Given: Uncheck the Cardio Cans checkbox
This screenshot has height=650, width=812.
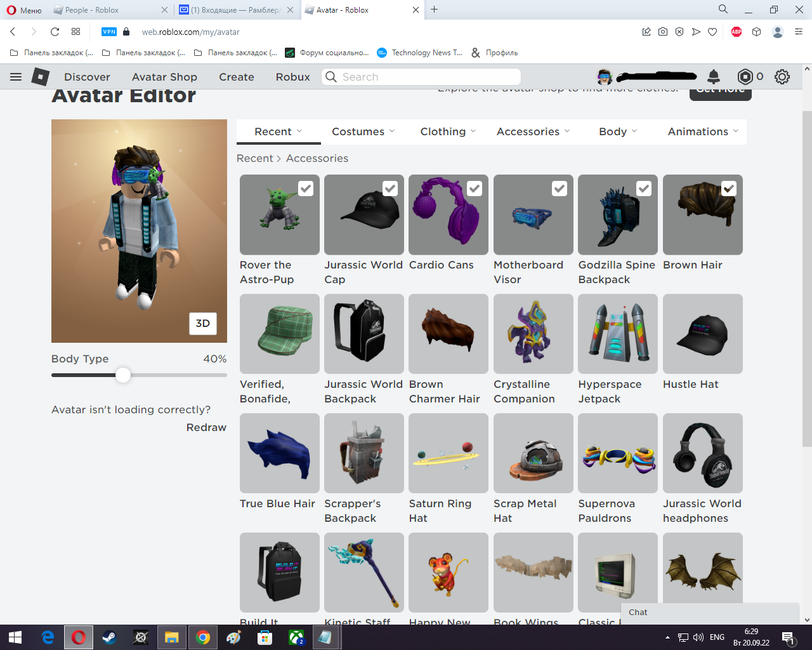Looking at the screenshot, I should (475, 189).
